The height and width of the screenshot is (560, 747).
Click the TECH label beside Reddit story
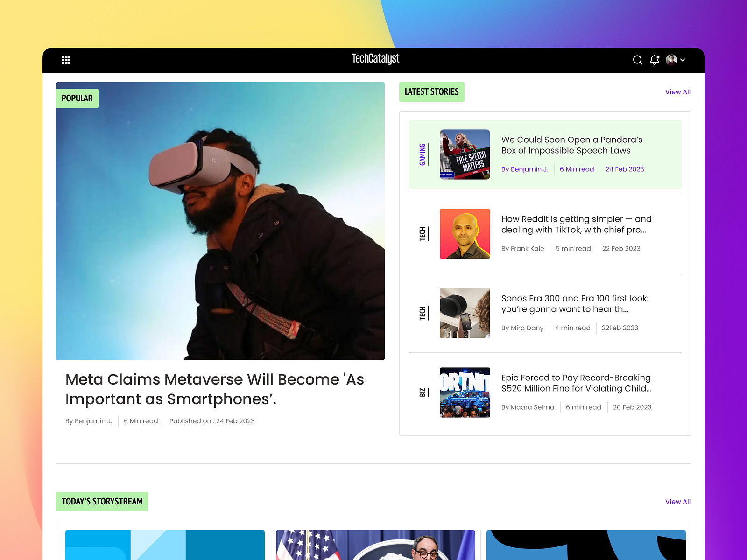pos(423,234)
